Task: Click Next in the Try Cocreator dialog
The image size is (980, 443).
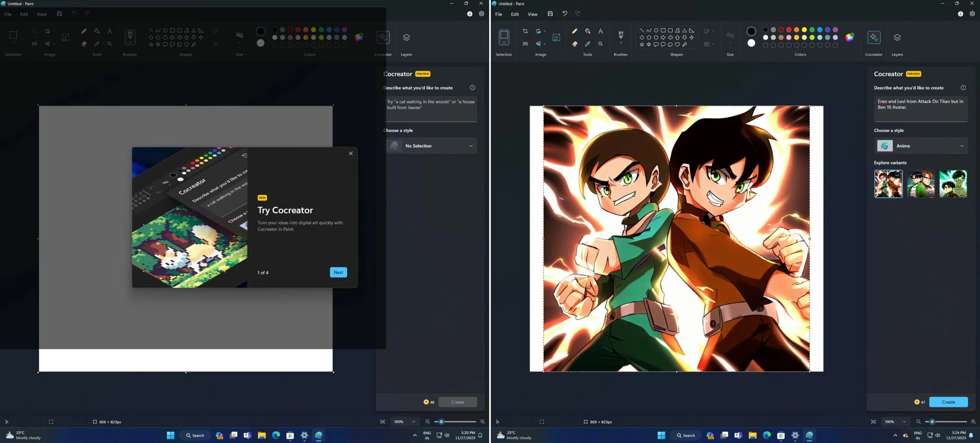Action: coord(338,272)
